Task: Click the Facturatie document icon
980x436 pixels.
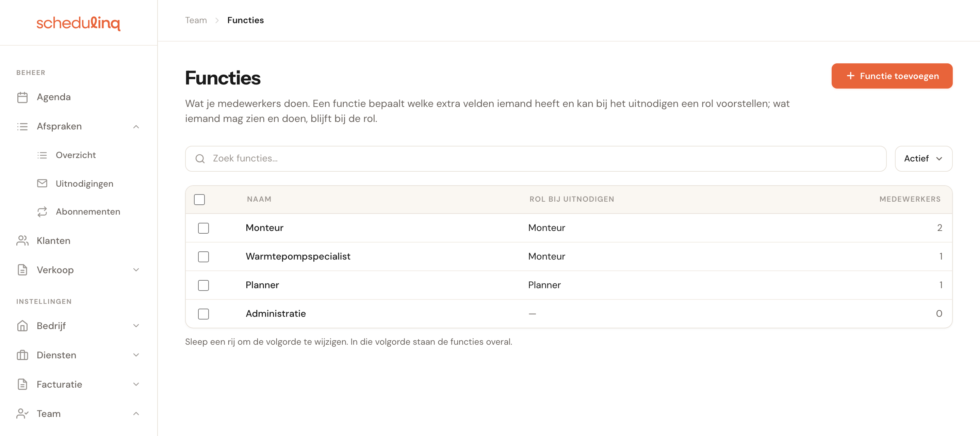Action: point(22,385)
